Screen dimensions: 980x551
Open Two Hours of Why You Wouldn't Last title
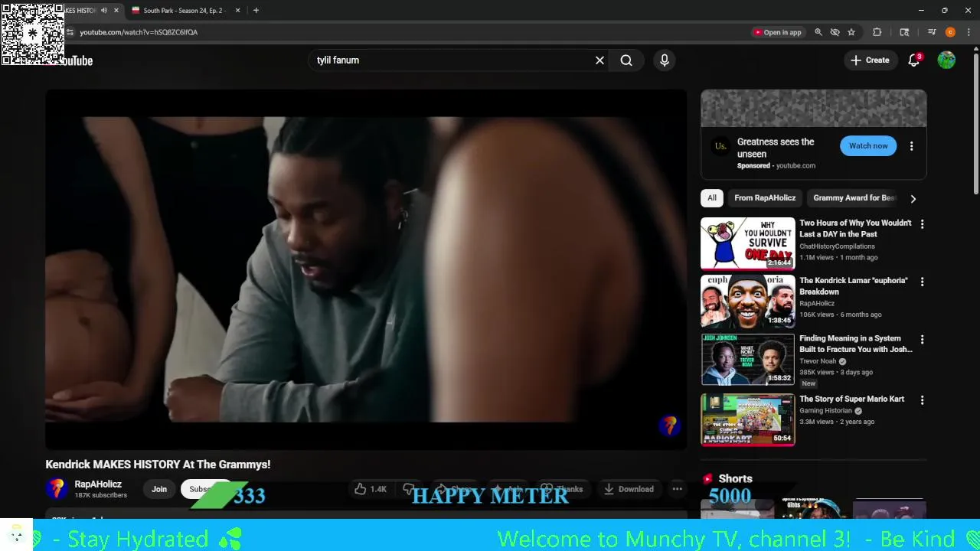tap(855, 229)
